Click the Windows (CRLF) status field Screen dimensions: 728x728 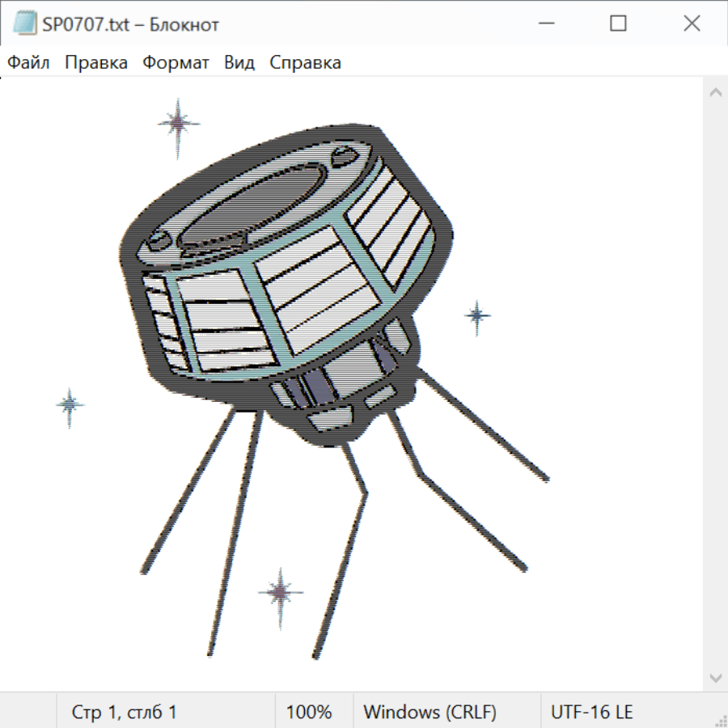tap(430, 712)
